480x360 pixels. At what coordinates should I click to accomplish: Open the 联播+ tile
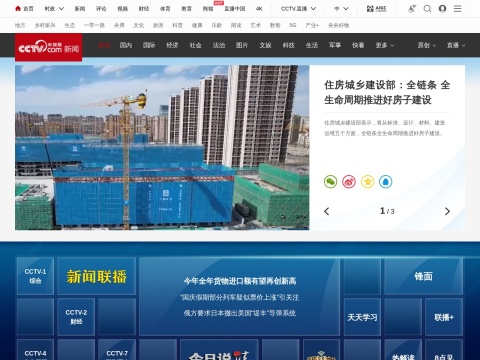click(444, 317)
